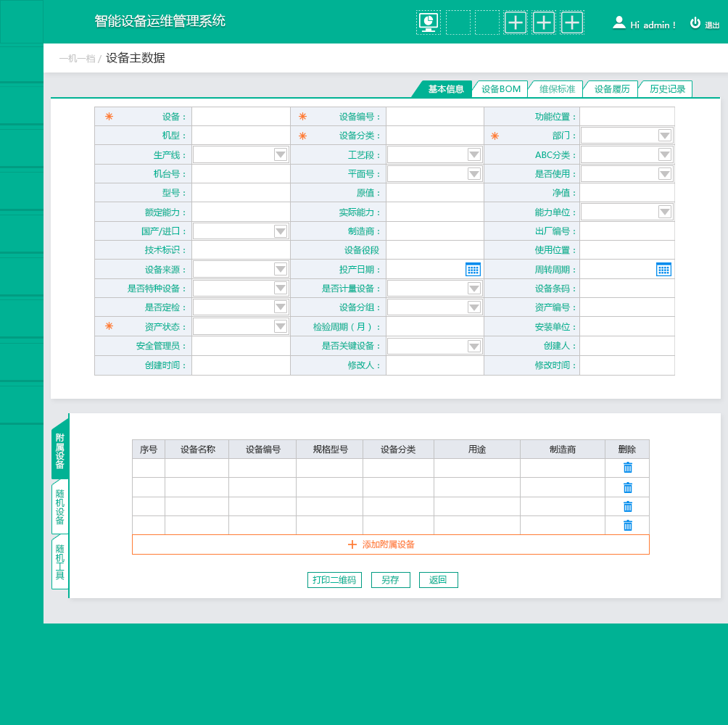Expand the 平面号 dropdown
The width and height of the screenshot is (728, 725).
click(x=473, y=173)
